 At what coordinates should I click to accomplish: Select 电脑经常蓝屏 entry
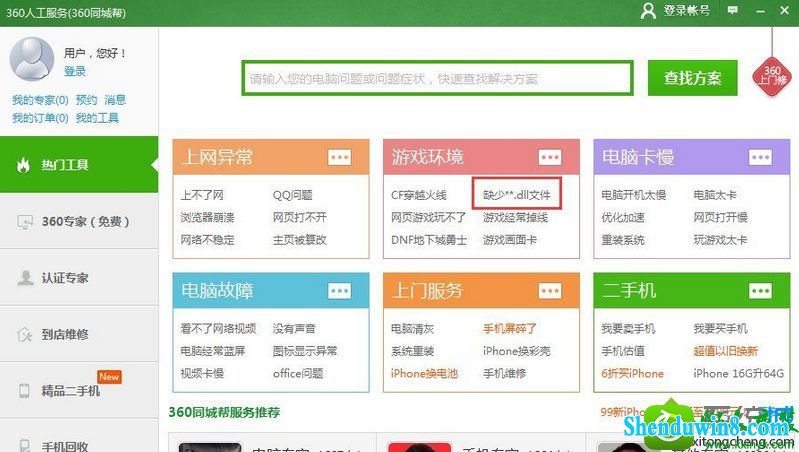pyautogui.click(x=213, y=351)
